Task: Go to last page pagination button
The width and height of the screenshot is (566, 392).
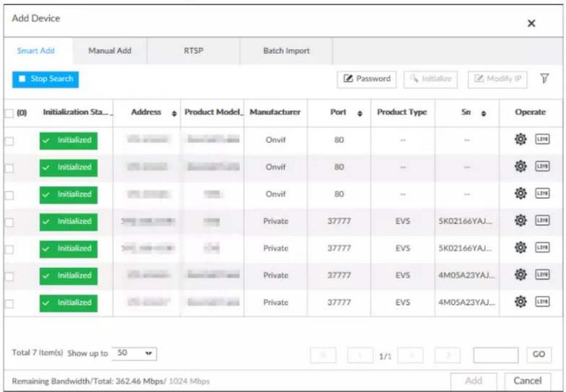Action: [x=448, y=355]
